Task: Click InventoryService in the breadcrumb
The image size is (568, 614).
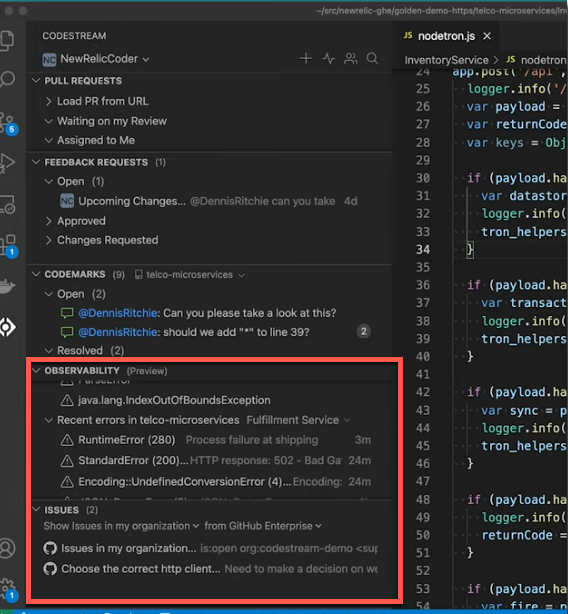Action: click(446, 60)
